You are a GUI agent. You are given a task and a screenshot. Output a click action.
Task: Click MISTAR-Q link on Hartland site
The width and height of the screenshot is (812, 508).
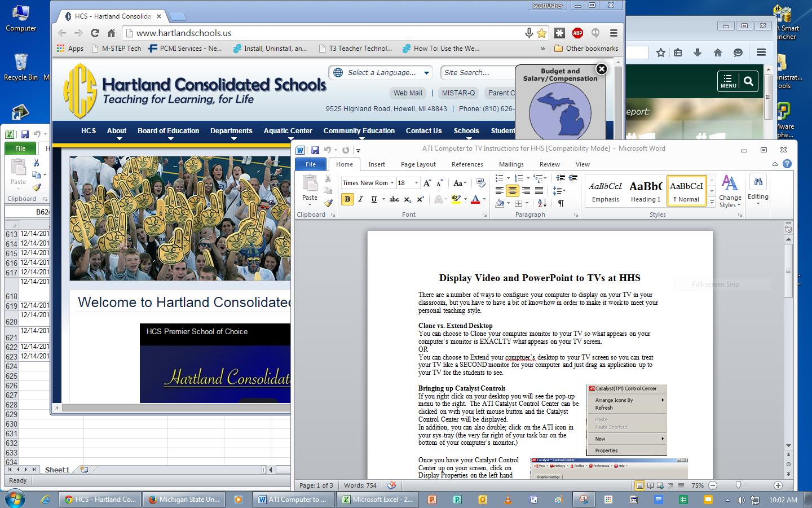458,93
